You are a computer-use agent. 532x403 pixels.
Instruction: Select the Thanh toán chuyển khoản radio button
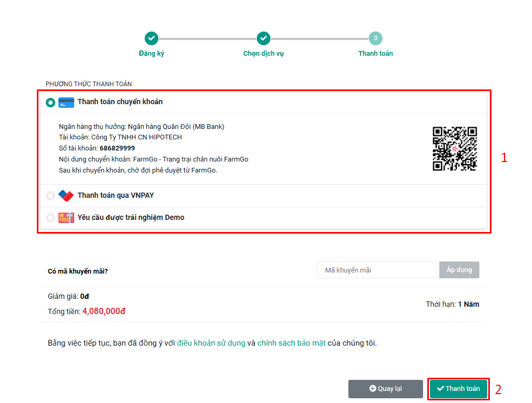(51, 103)
